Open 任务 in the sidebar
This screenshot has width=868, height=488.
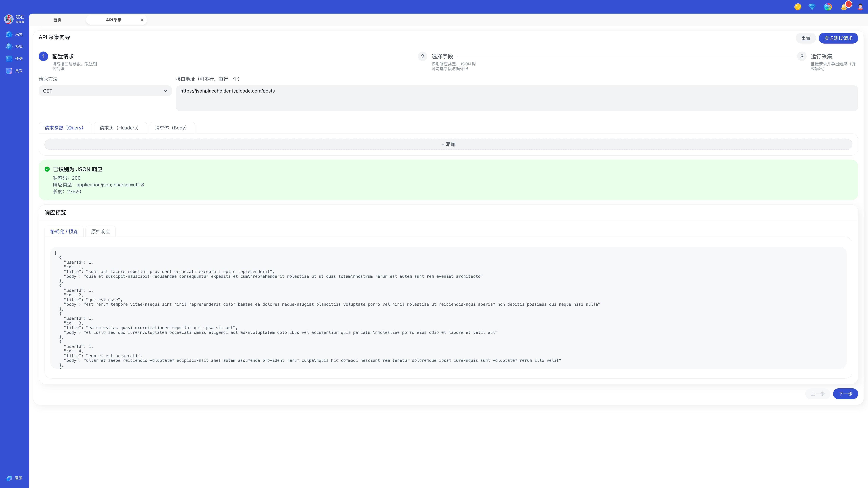(x=14, y=59)
